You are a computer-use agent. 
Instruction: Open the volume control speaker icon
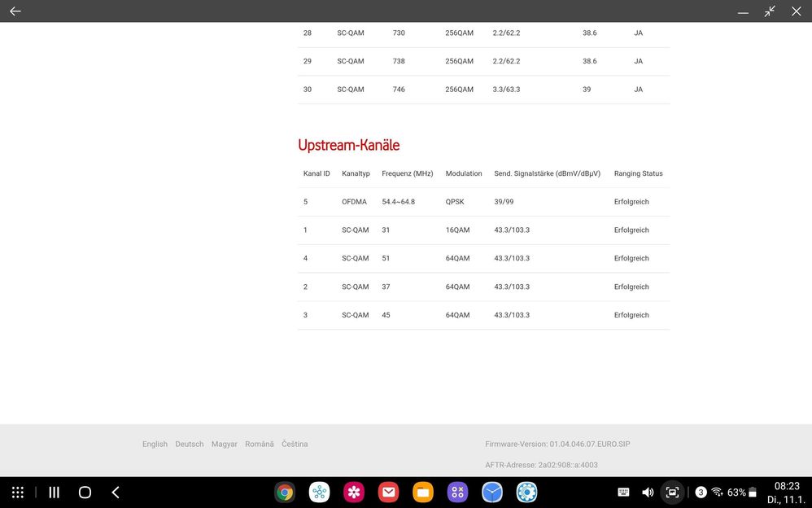click(648, 492)
